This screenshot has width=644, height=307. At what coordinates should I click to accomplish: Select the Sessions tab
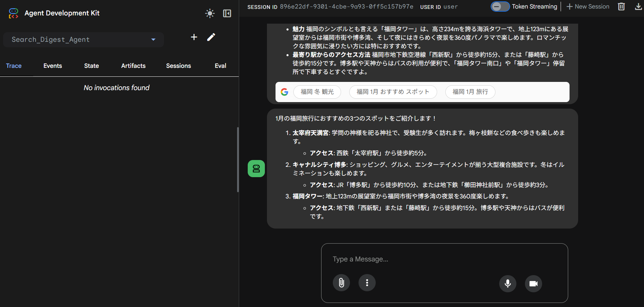click(178, 66)
